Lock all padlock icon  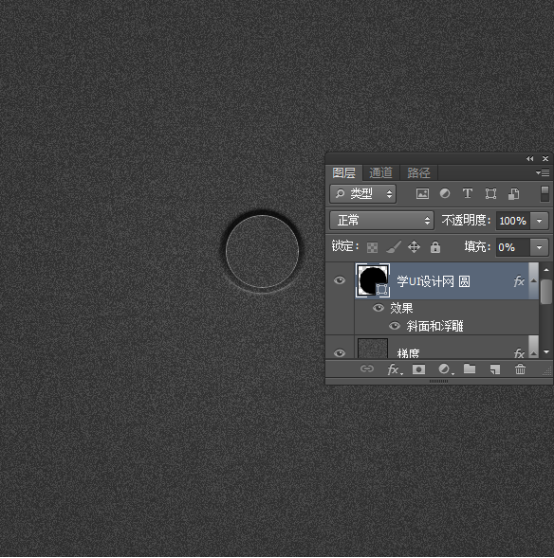(x=435, y=247)
